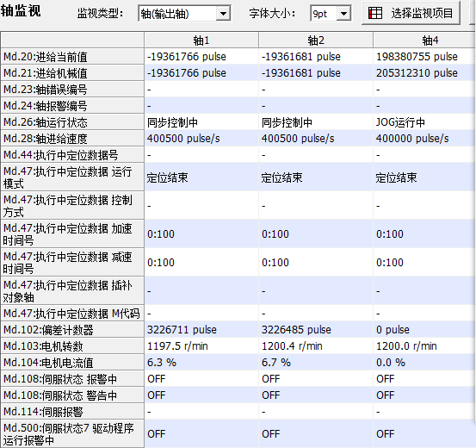
Task: Select the Md.20:进给当前值 row header
Action: coord(72,57)
